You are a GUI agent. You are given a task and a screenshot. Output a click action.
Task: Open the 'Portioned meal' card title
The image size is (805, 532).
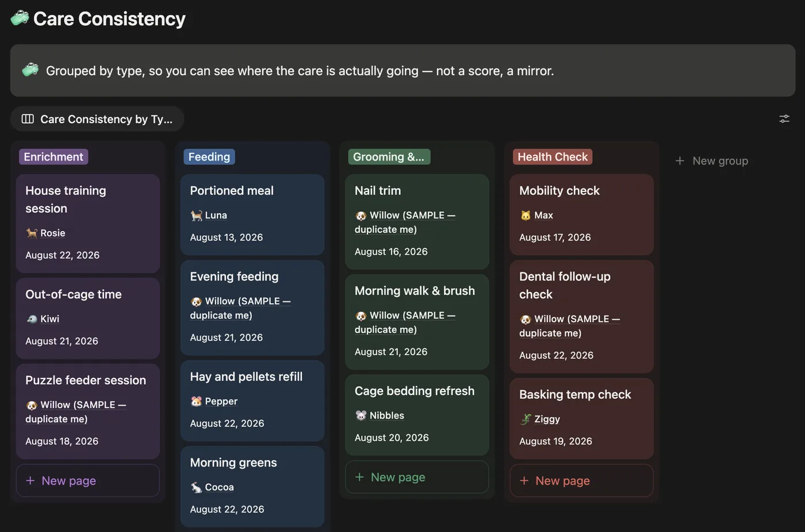tap(232, 191)
